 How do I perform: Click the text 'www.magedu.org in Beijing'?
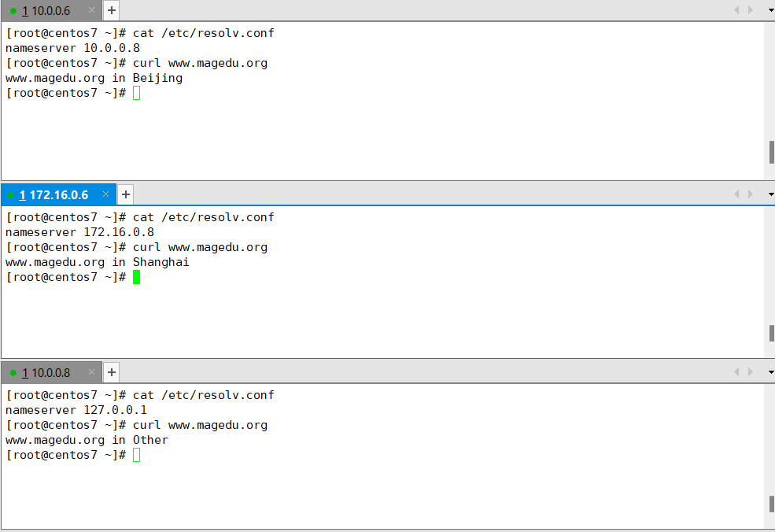point(94,78)
